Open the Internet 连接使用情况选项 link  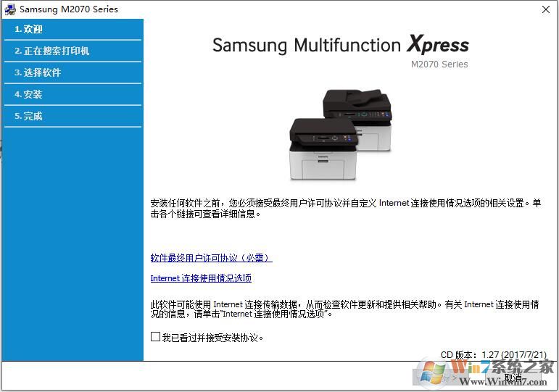[201, 278]
